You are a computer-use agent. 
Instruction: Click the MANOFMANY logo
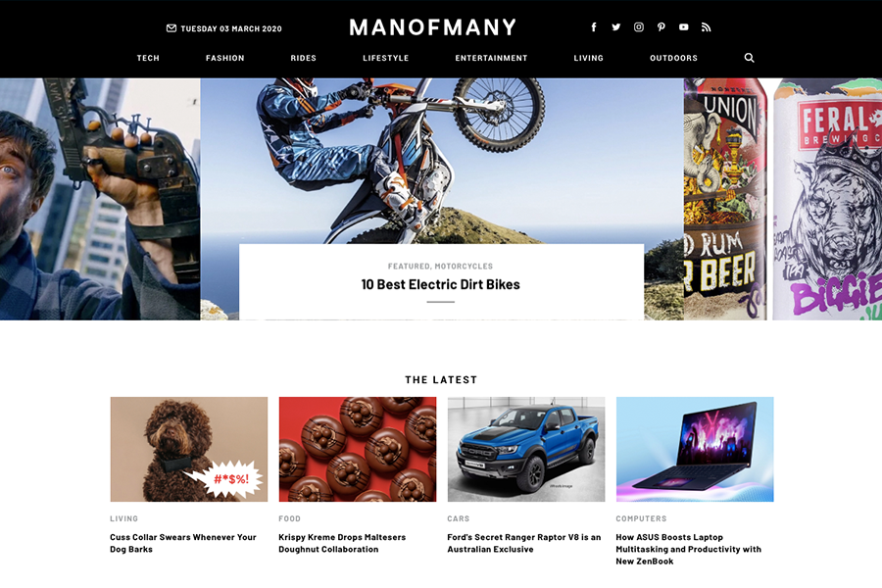tap(432, 27)
